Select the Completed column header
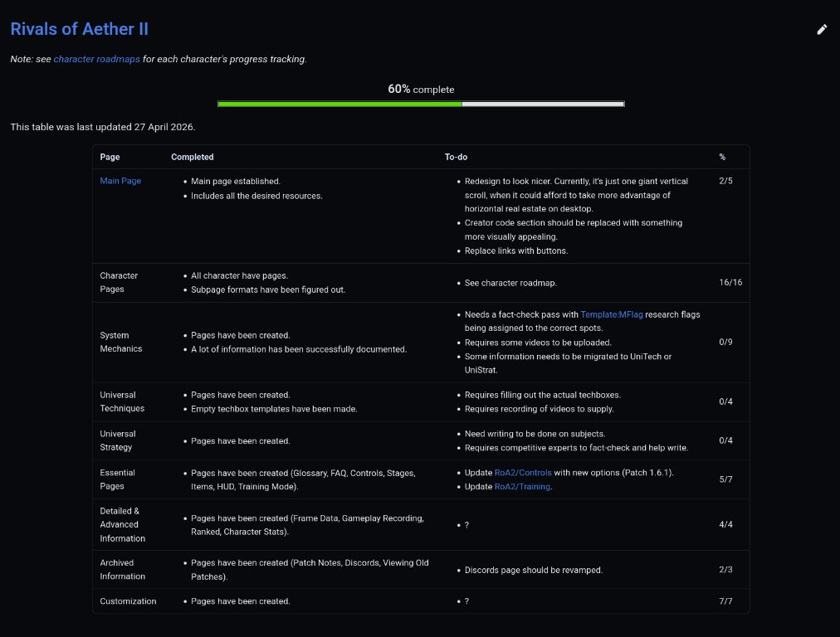 click(193, 157)
